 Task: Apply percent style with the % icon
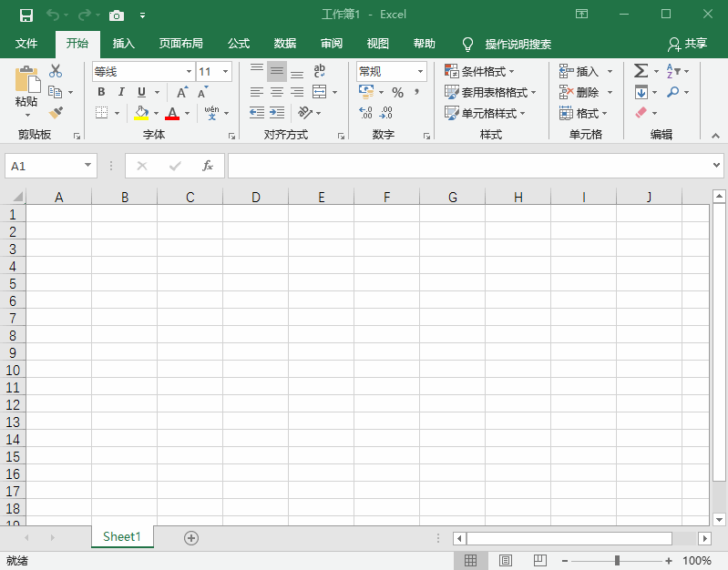397,92
